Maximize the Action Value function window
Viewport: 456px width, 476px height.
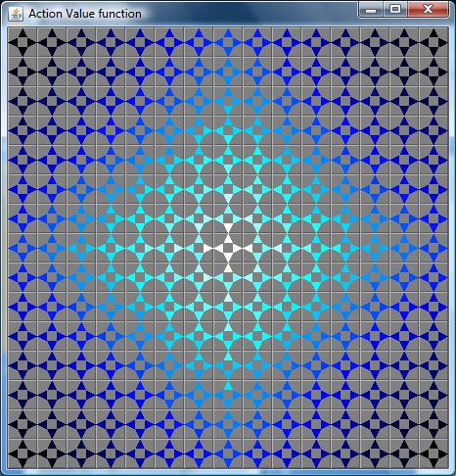(395, 9)
